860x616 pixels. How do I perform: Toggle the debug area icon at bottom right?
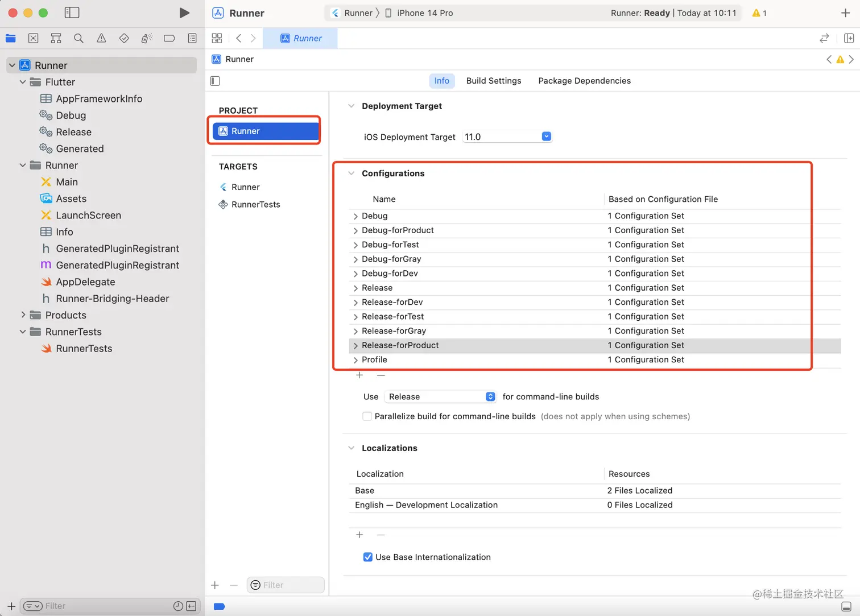click(846, 606)
